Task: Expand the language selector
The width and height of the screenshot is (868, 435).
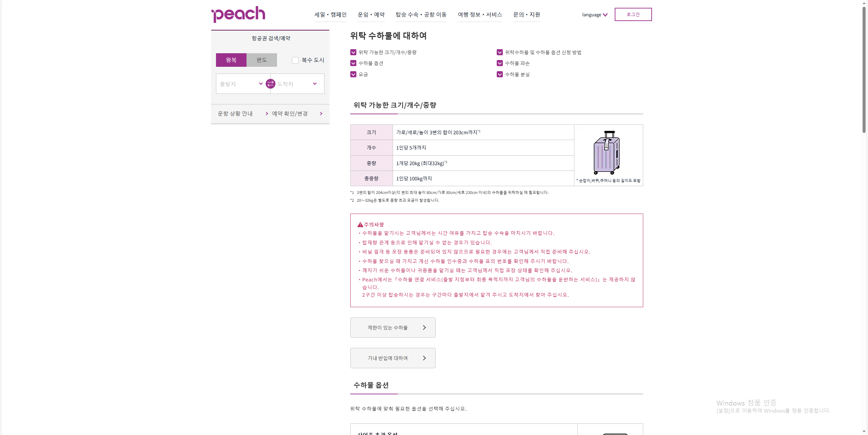Action: coord(595,15)
